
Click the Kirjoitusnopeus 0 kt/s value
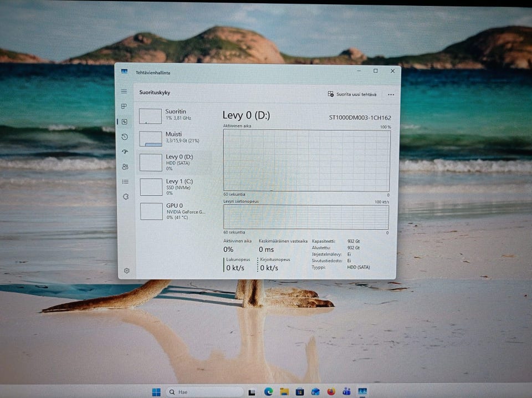click(269, 268)
